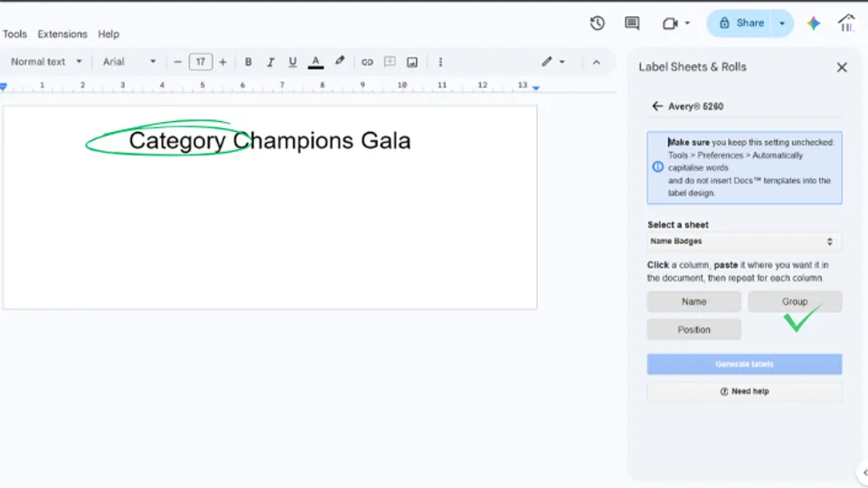Open Normal text style dropdown
868x488 pixels.
pyautogui.click(x=46, y=62)
